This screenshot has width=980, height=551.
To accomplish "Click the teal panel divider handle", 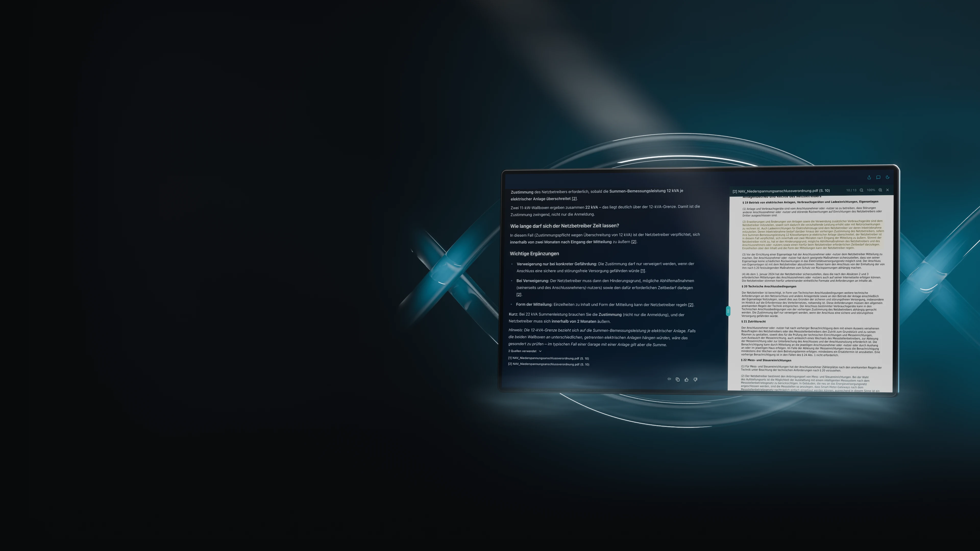I will [x=728, y=311].
